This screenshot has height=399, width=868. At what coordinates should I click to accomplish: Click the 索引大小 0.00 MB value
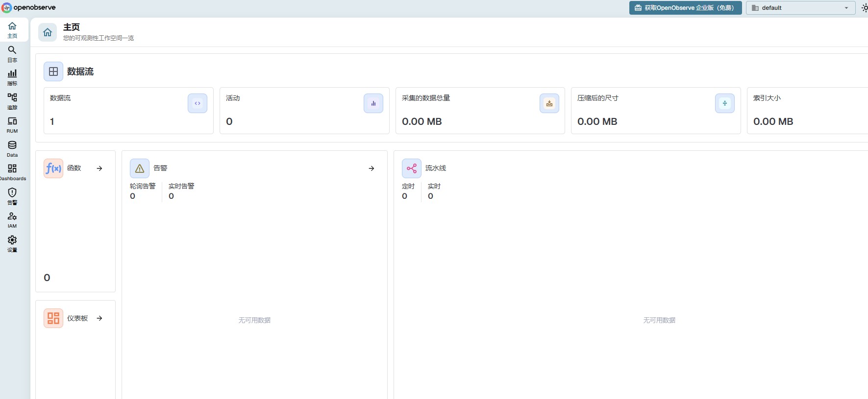click(x=773, y=121)
